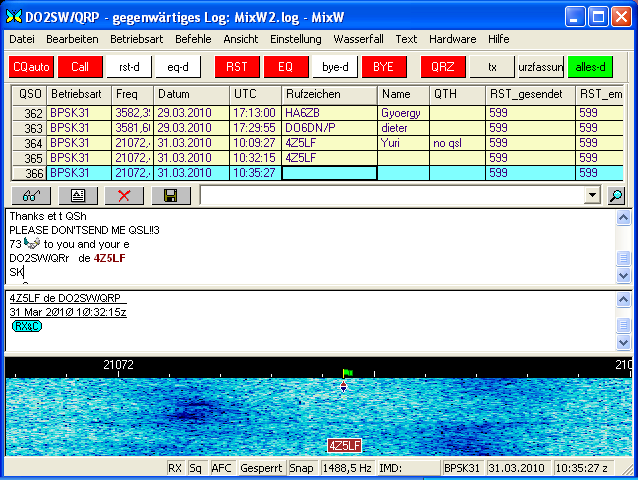Click the UTC column header
Image resolution: width=639 pixels, height=481 pixels.
pos(255,94)
